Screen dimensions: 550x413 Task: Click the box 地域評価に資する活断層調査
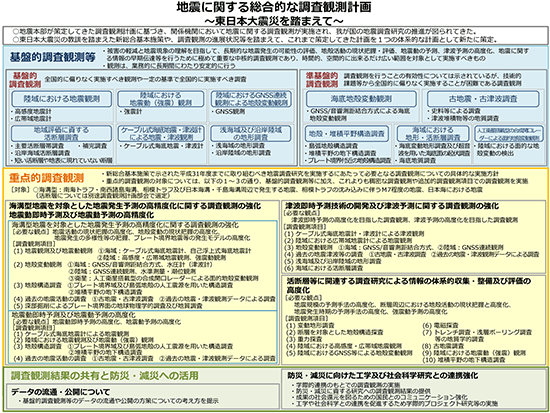click(x=62, y=133)
